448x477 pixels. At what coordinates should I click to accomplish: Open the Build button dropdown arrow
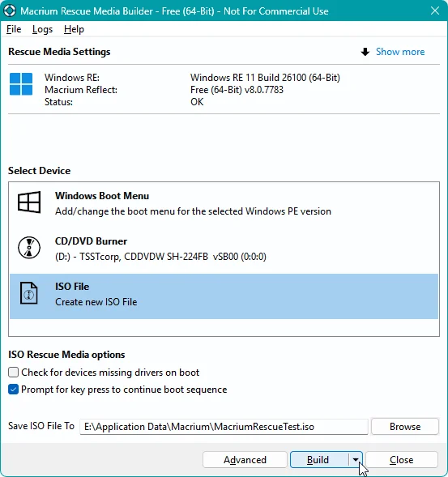coord(356,460)
